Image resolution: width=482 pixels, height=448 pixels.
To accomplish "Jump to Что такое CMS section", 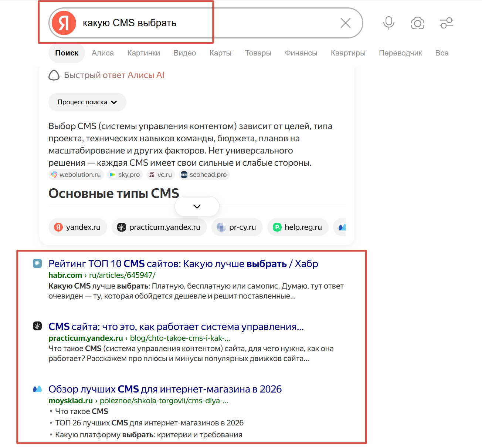I will coord(82,411).
